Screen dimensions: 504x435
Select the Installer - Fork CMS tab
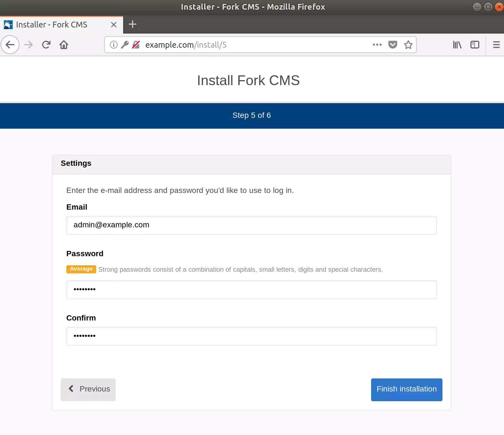(62, 25)
